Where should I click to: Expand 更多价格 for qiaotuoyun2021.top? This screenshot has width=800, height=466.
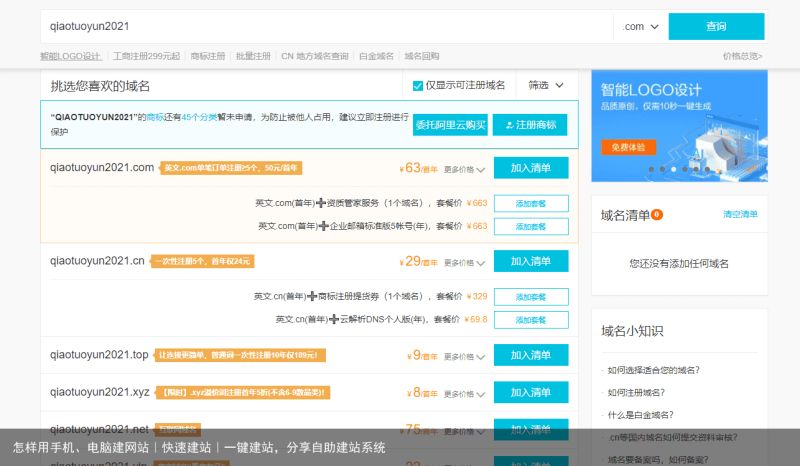(464, 357)
